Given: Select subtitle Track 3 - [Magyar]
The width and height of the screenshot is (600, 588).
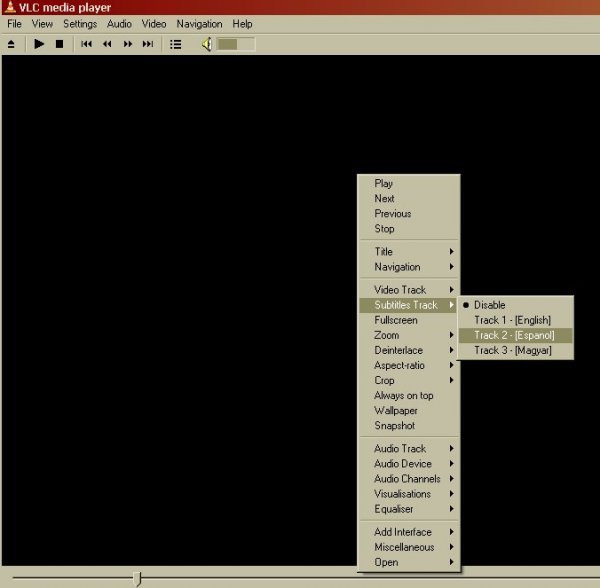Looking at the screenshot, I should tap(515, 350).
